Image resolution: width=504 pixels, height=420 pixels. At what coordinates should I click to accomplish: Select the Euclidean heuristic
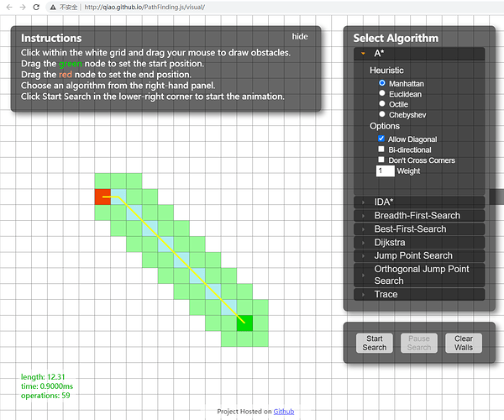coord(382,93)
